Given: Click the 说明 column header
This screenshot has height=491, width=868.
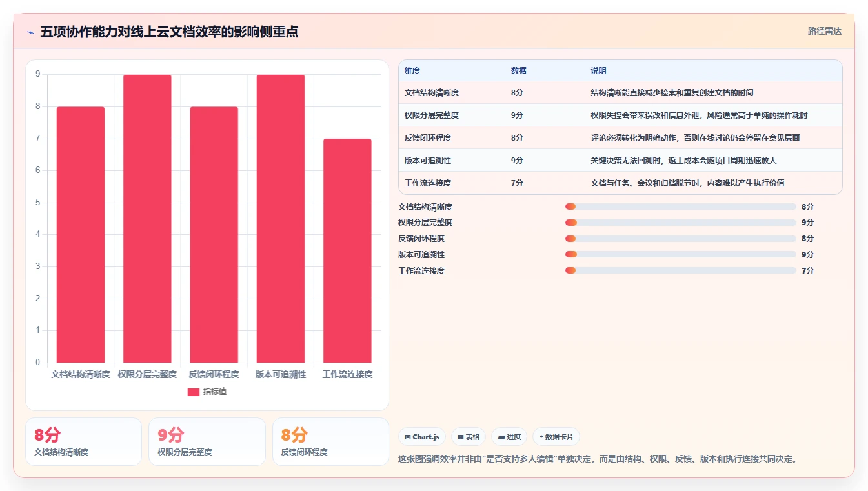Looking at the screenshot, I should point(598,71).
